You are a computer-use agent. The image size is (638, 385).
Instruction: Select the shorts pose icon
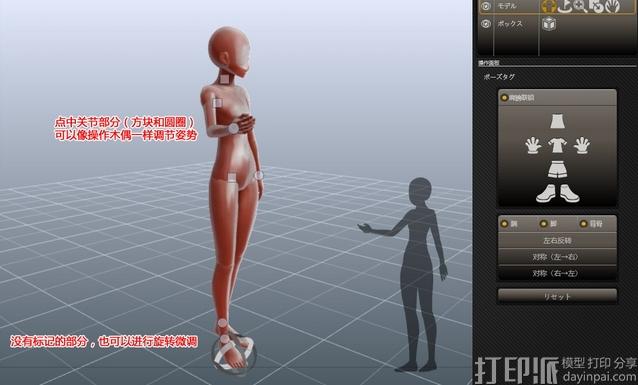click(x=557, y=169)
